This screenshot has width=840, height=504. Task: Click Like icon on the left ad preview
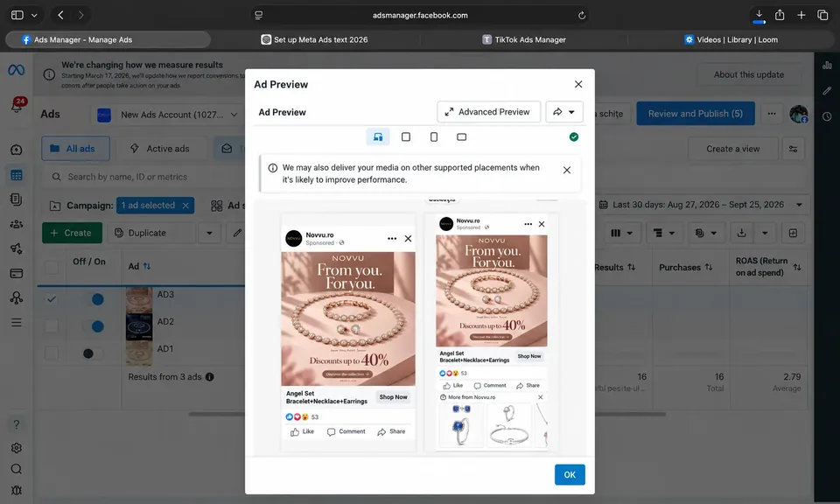[295, 431]
